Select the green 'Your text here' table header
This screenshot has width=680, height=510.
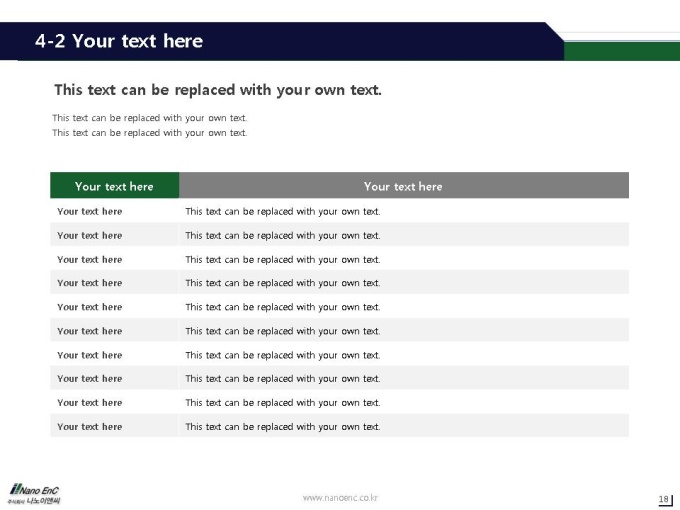tap(114, 186)
